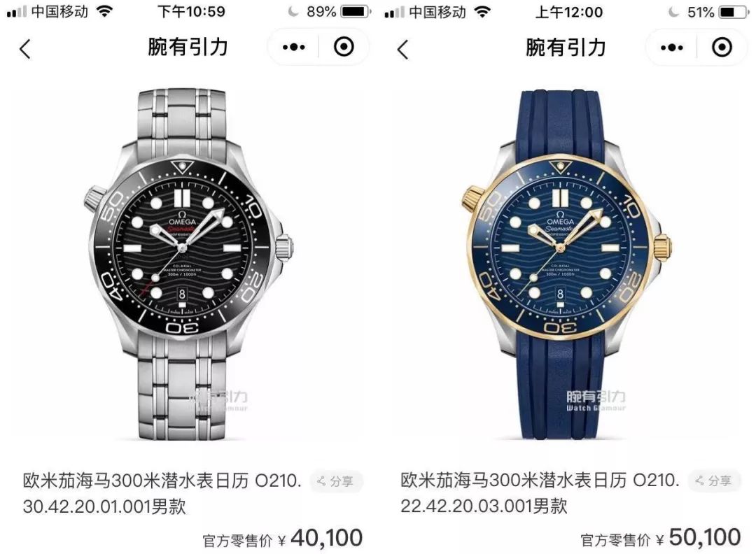Tap the battery icon showing 89%
Viewport: 756px width, 554px height.
coord(356,12)
